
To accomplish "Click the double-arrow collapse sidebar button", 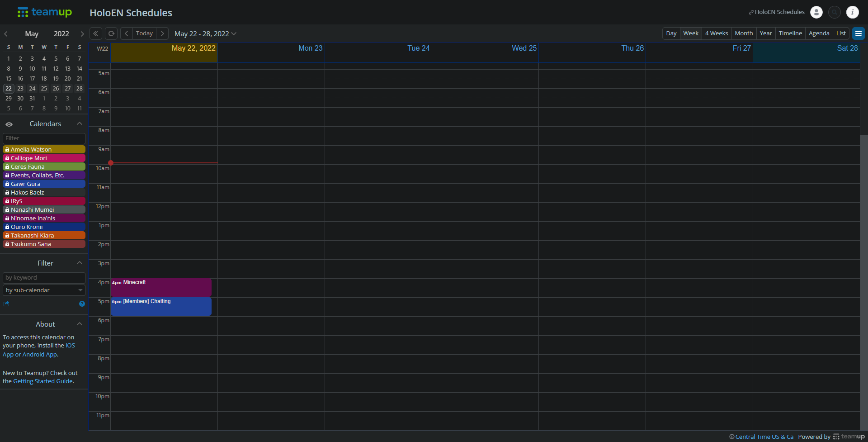I will 96,33.
